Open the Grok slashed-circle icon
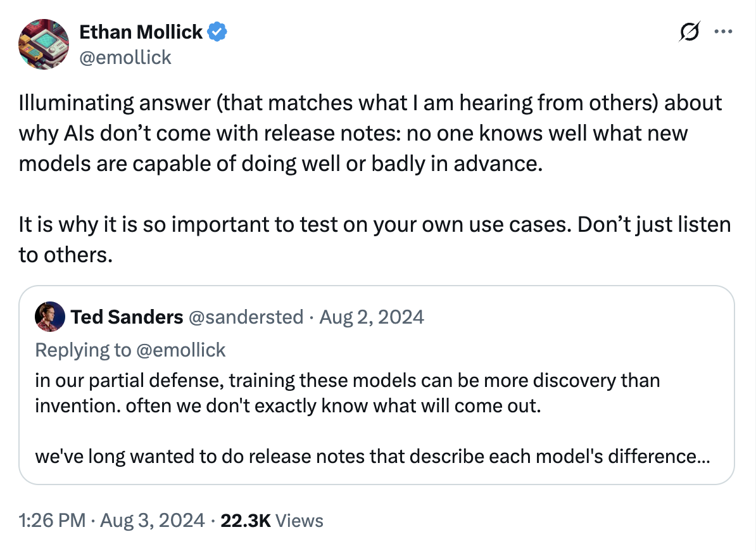 click(x=690, y=32)
